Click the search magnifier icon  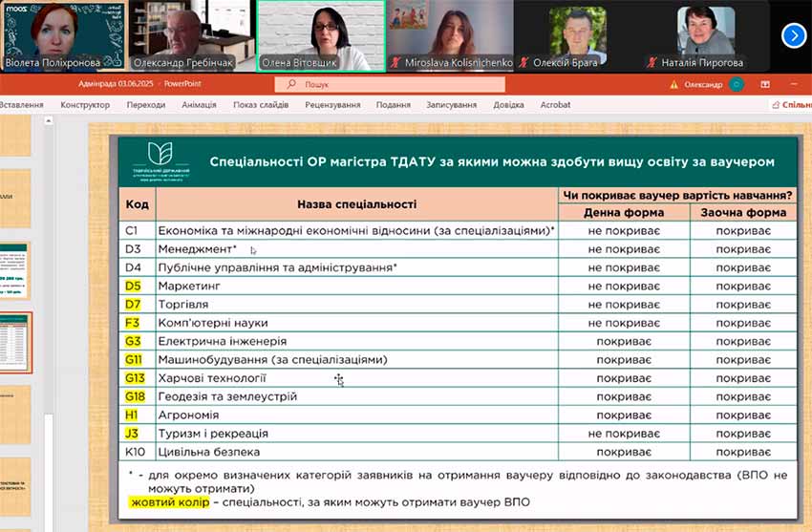[x=295, y=84]
